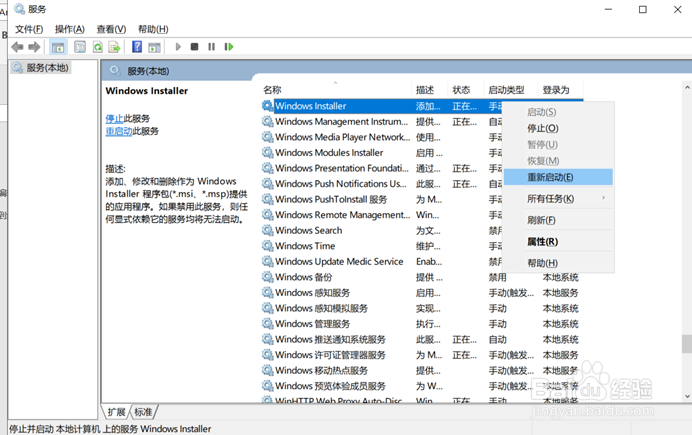Sort by the 描述 column header

(430, 90)
